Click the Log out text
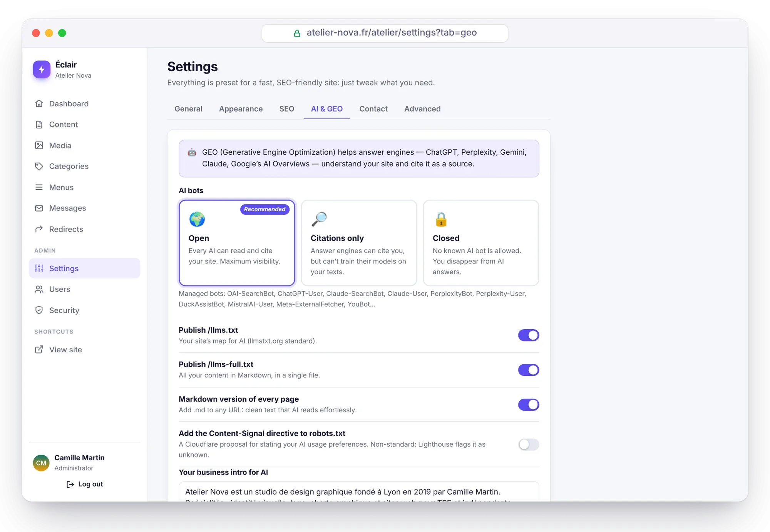This screenshot has height=532, width=770. coord(90,484)
